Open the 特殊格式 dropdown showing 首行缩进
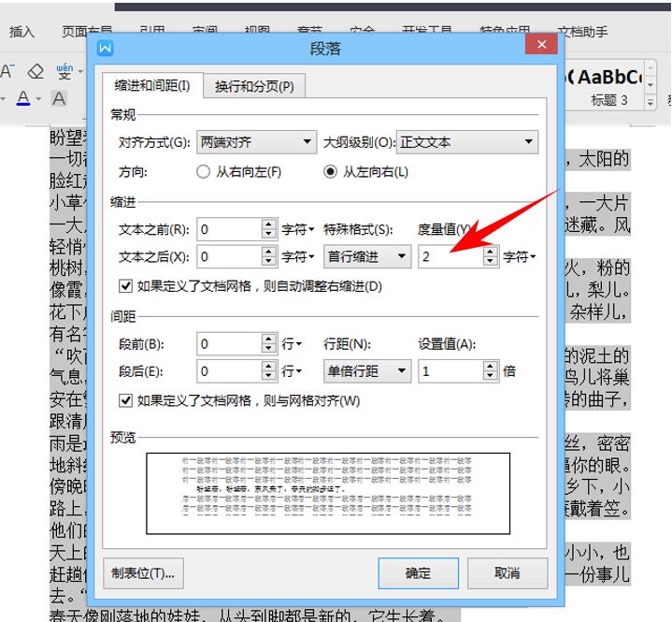Image resolution: width=672 pixels, height=622 pixels. click(x=367, y=256)
